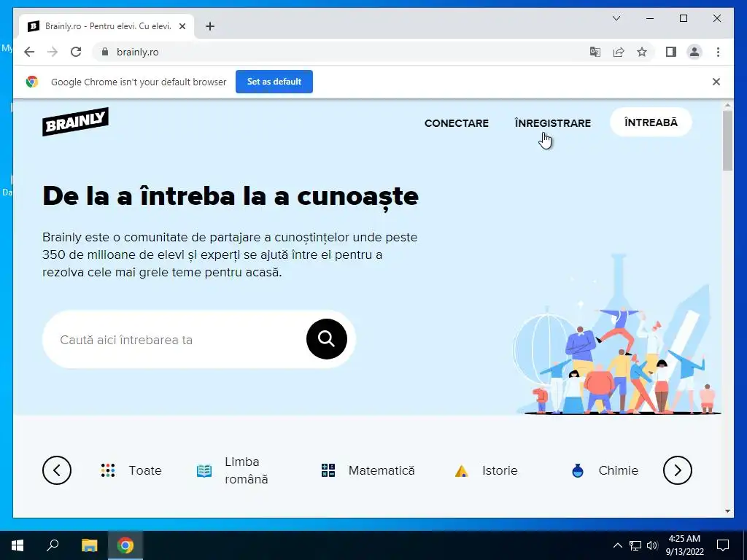Open the Chrome profile avatar
Viewport: 747px width, 560px height.
[x=694, y=52]
